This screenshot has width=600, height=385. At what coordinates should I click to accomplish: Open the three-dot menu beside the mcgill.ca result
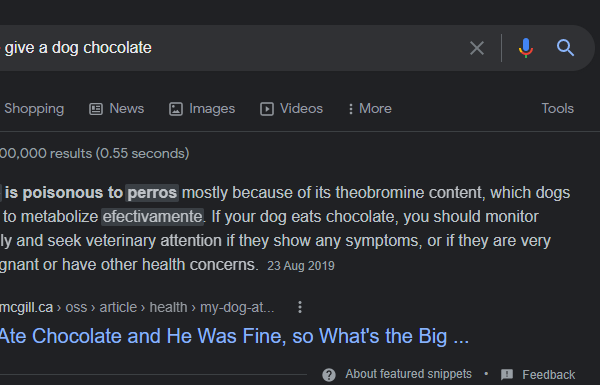(300, 307)
